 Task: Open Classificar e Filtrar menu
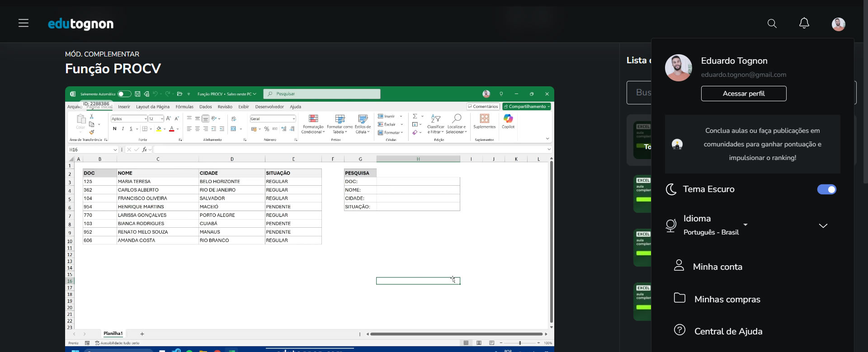(436, 124)
